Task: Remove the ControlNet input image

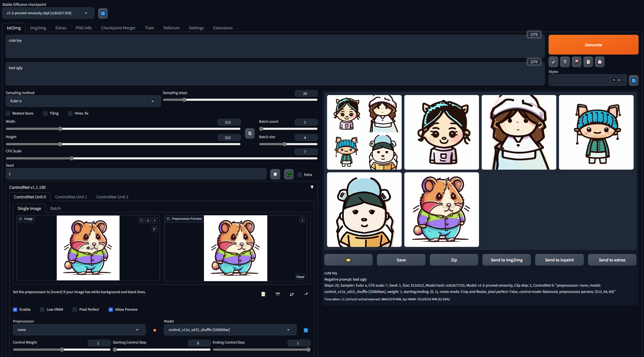Action: (x=155, y=220)
